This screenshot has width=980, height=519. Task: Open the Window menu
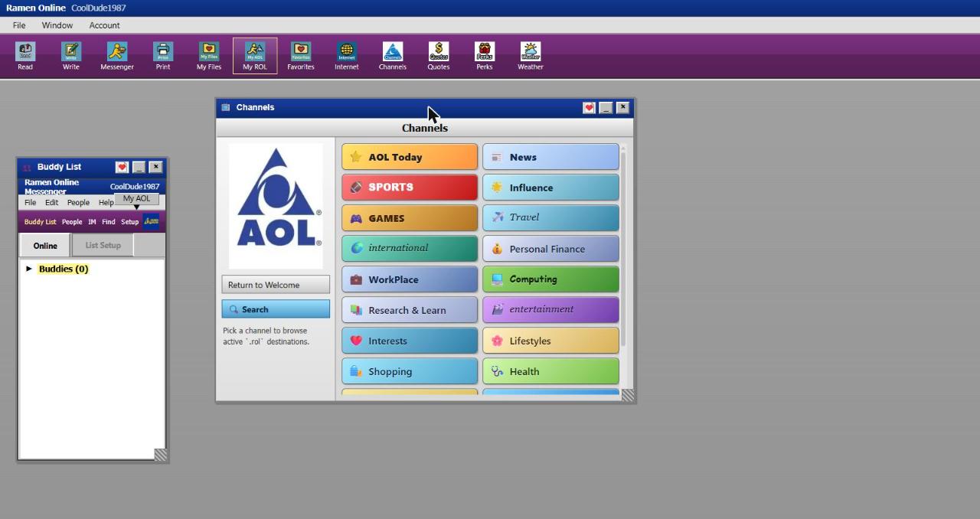(x=57, y=25)
